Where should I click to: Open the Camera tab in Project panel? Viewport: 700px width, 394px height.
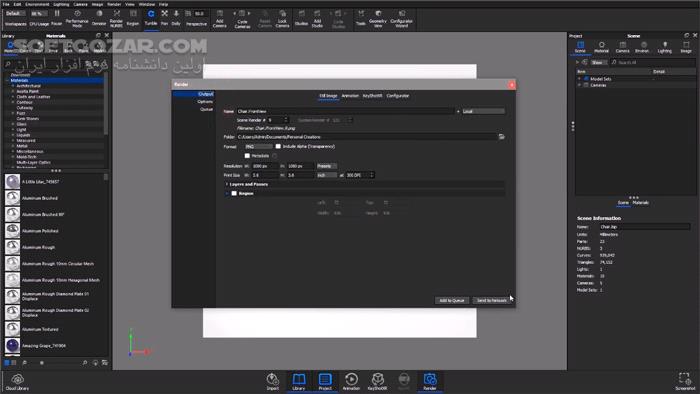tap(622, 47)
